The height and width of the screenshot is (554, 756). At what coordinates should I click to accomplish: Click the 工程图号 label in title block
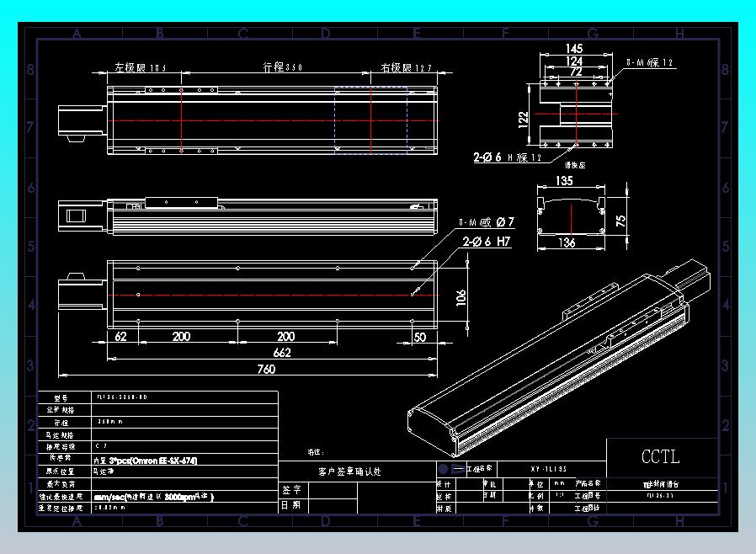coord(588,496)
